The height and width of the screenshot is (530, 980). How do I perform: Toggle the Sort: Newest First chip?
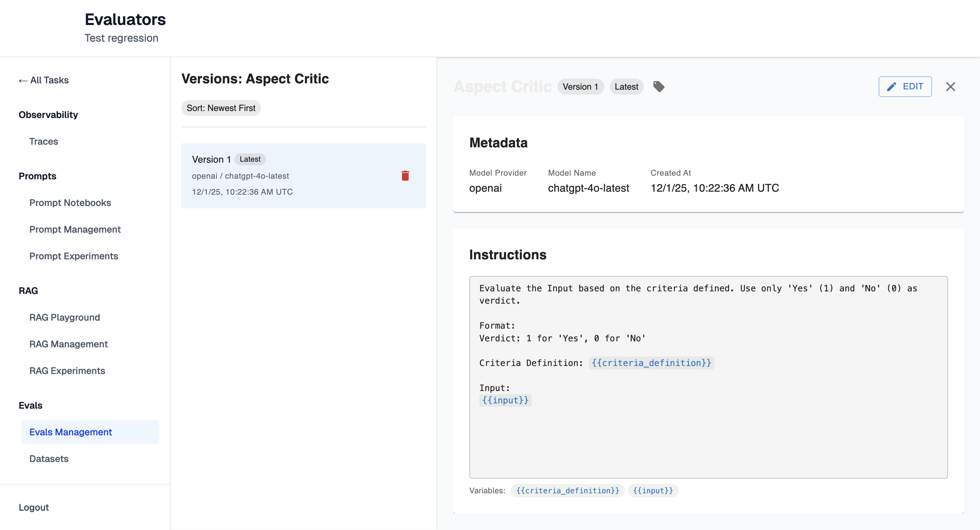point(221,108)
